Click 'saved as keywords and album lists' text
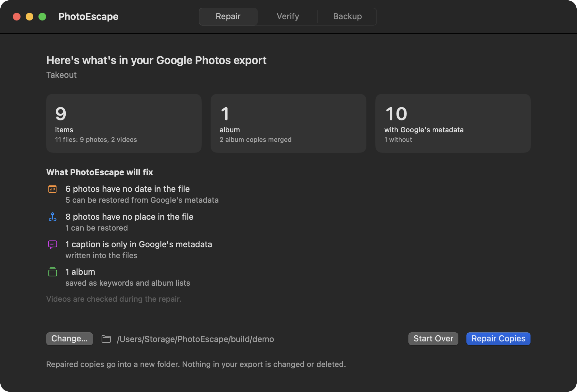Screen dimensions: 577x392 coord(128,283)
